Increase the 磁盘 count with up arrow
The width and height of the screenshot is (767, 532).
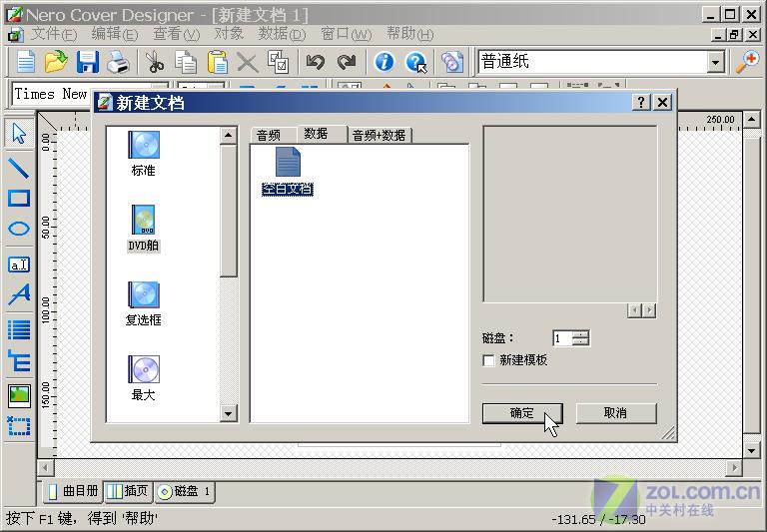[x=580, y=334]
